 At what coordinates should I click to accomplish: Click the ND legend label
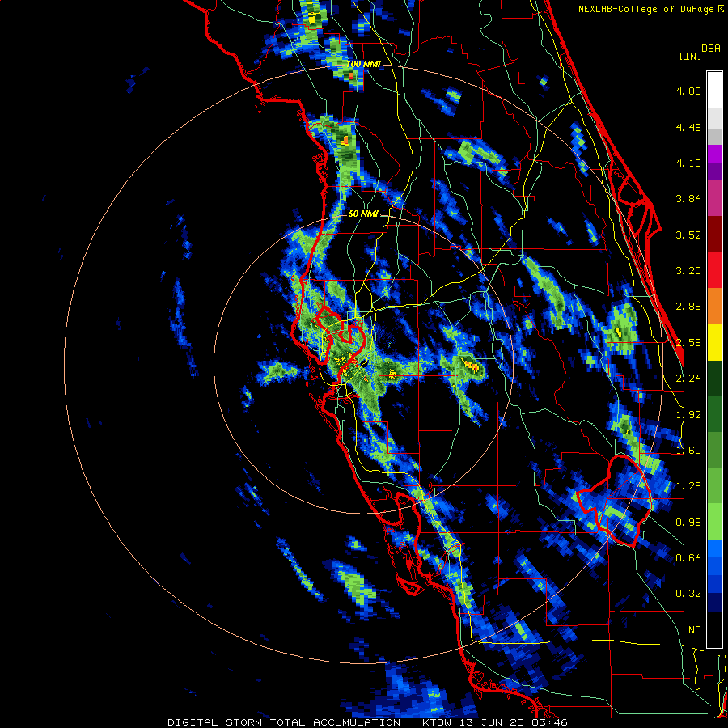(695, 630)
